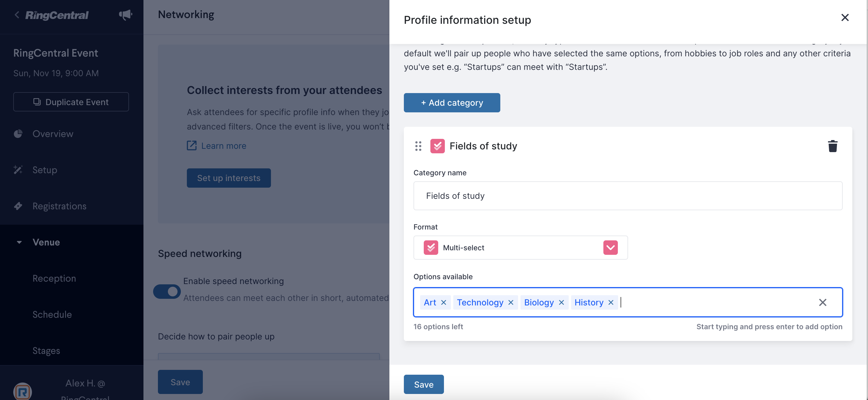Click the Networking page heading
The image size is (868, 400).
tap(186, 14)
